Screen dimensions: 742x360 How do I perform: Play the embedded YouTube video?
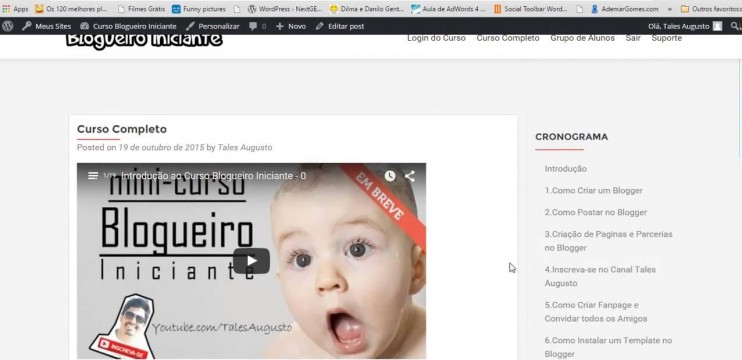[x=251, y=261]
